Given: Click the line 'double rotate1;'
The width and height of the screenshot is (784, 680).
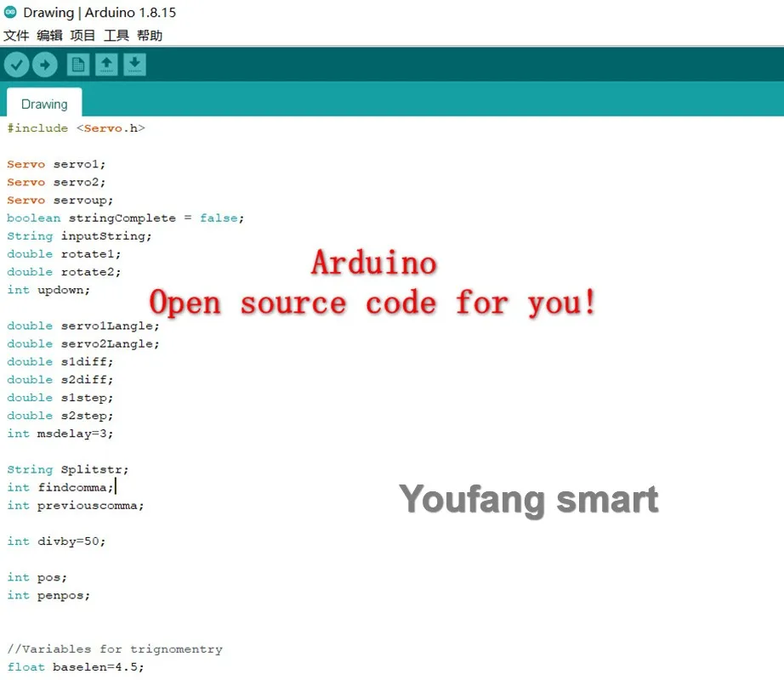Looking at the screenshot, I should [x=64, y=254].
